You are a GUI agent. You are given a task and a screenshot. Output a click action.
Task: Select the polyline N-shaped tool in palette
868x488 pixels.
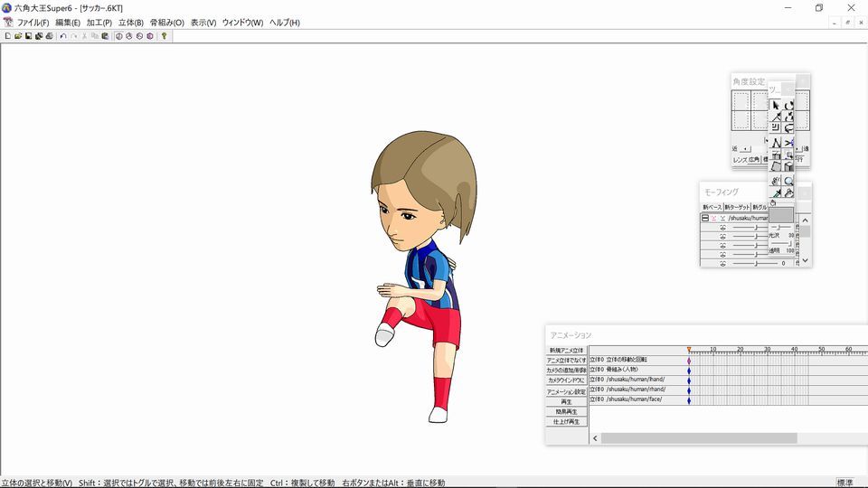pyautogui.click(x=777, y=142)
